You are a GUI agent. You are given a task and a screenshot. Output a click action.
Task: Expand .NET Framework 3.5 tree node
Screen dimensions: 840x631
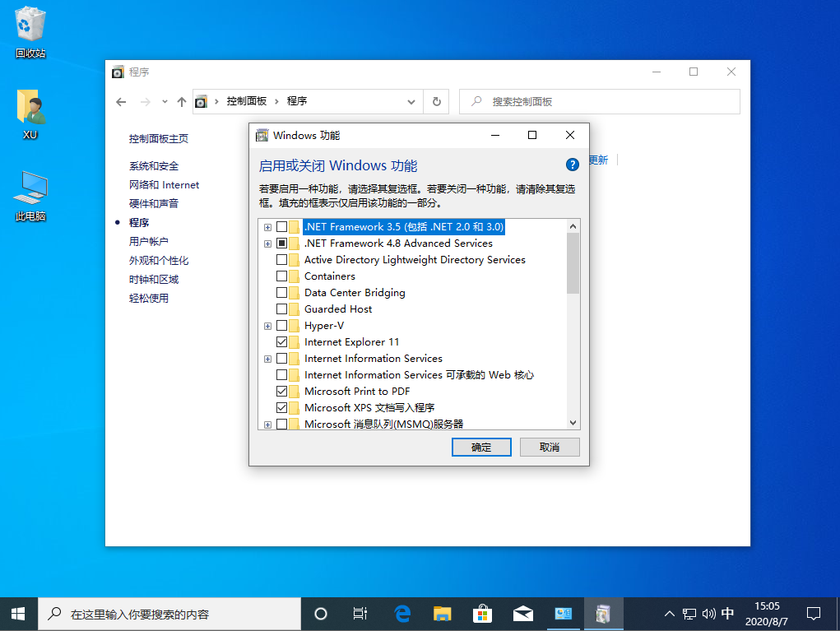point(268,227)
